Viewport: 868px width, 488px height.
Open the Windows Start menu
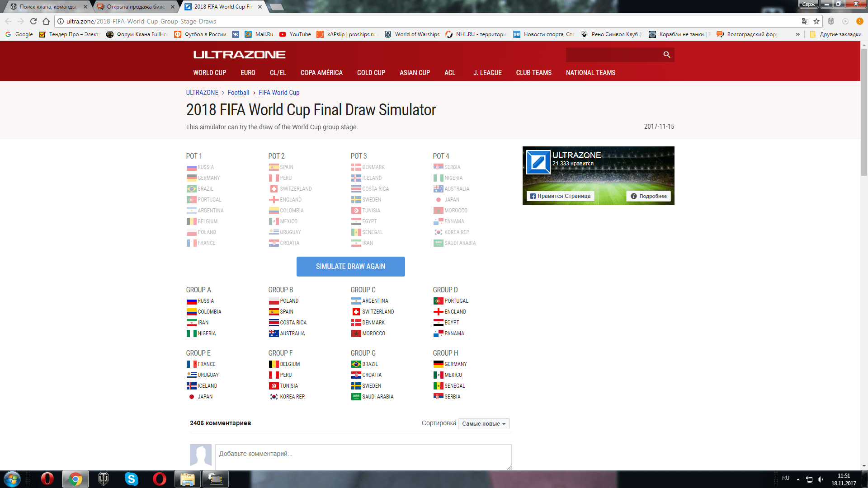(12, 479)
